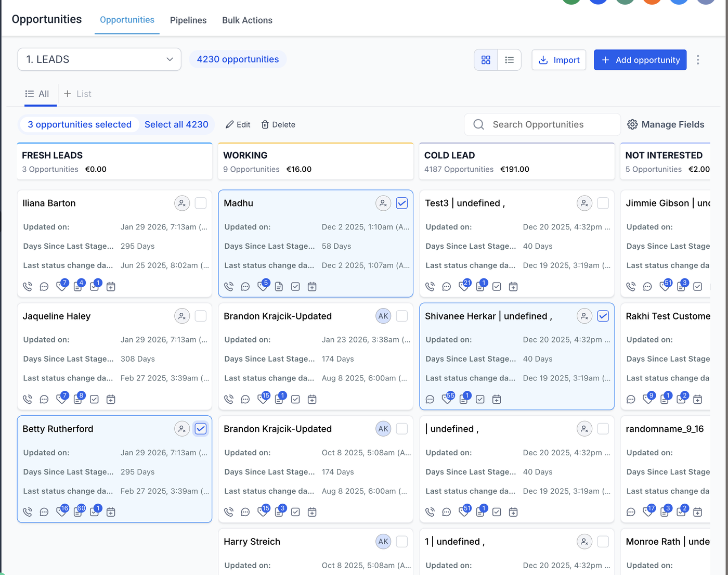Open the Pipelines tab
The width and height of the screenshot is (728, 575).
click(188, 20)
